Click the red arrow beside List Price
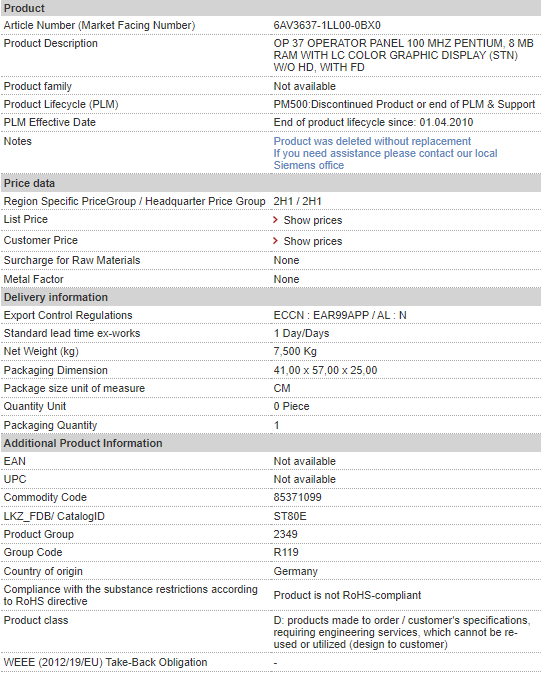Screen dimensions: 542x673 [x=276, y=220]
